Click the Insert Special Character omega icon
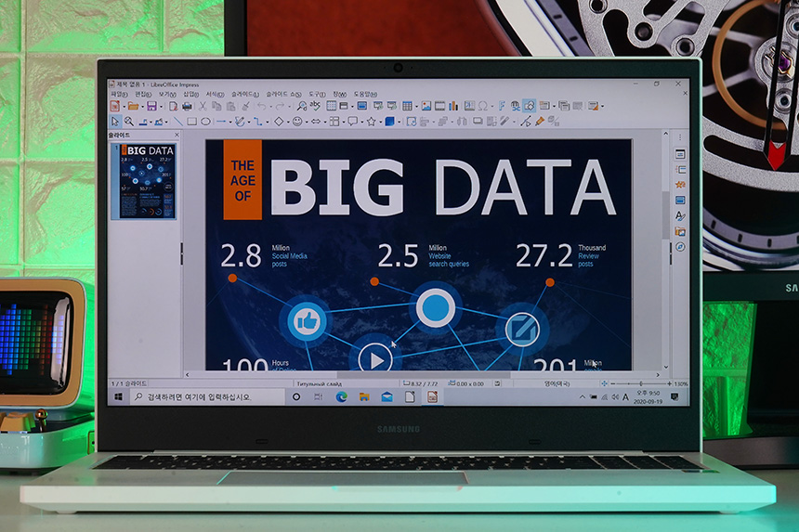The height and width of the screenshot is (532, 799). pos(482,106)
